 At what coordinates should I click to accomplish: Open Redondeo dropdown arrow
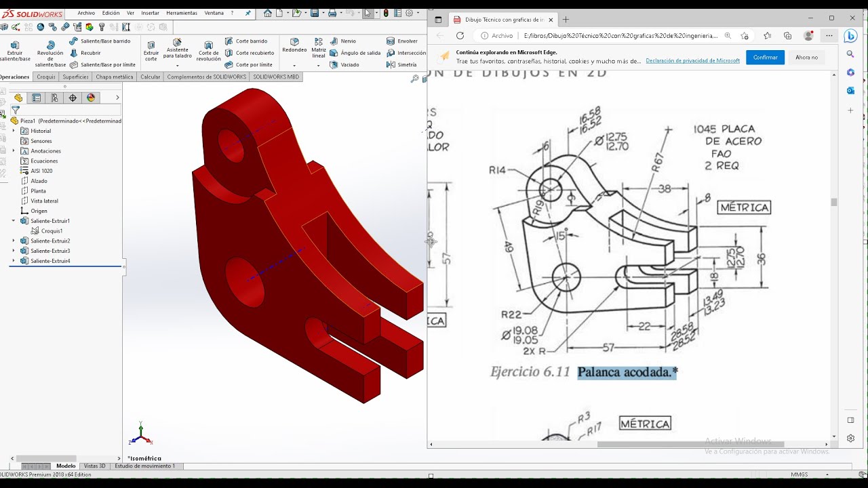tap(294, 66)
